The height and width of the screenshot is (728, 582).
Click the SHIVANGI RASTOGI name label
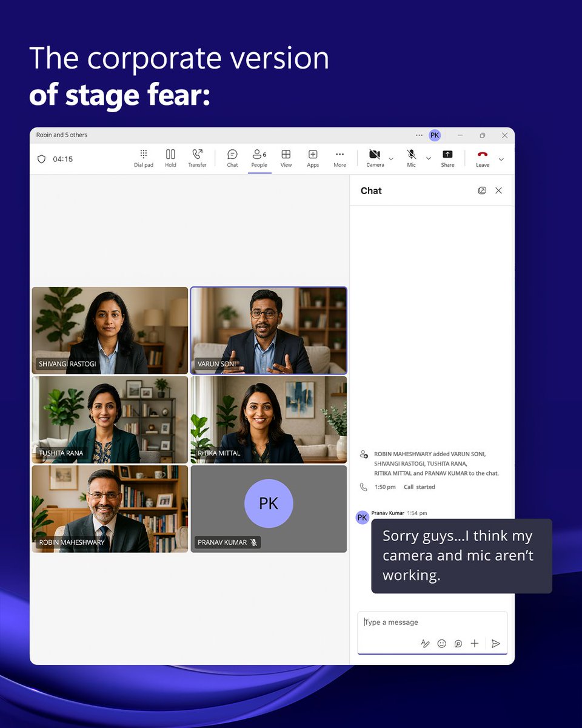click(67, 364)
